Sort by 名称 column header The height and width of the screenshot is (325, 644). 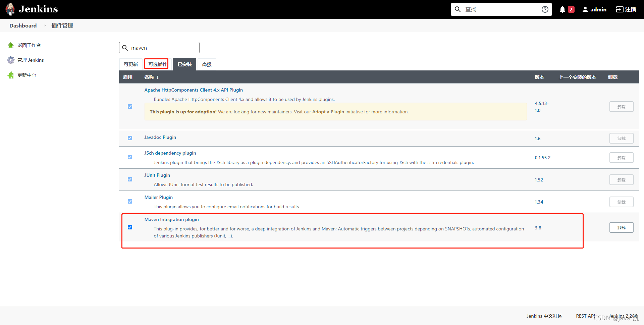[x=152, y=77]
